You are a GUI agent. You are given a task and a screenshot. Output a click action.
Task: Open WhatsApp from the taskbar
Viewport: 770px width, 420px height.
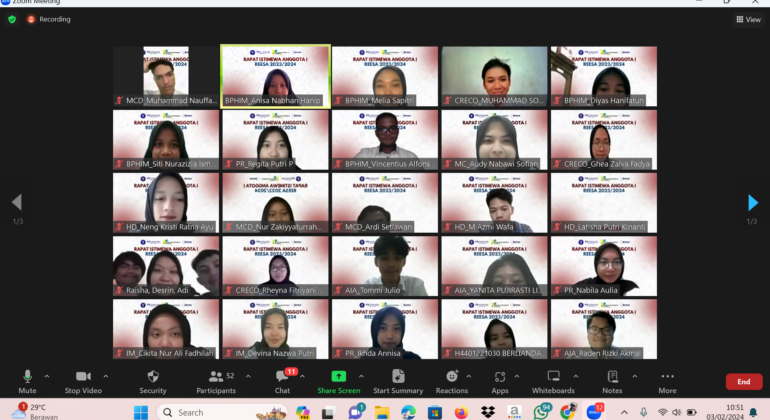coord(541,412)
